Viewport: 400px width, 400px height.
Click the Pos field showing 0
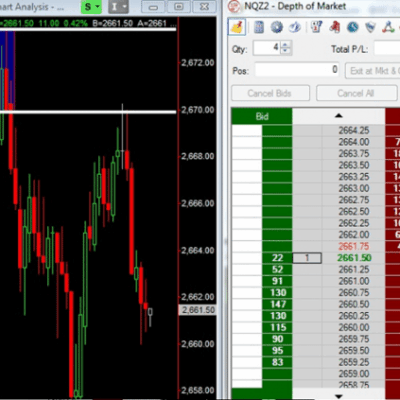(x=297, y=70)
